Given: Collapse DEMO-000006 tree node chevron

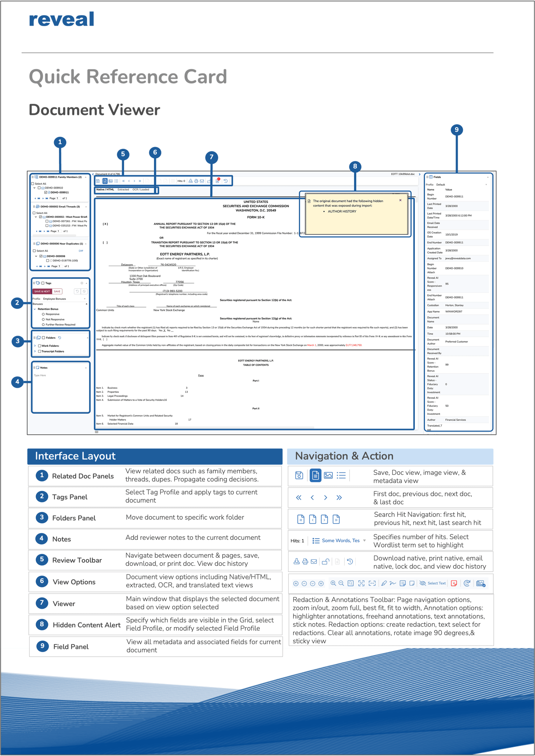Looking at the screenshot, I should pos(36,256).
